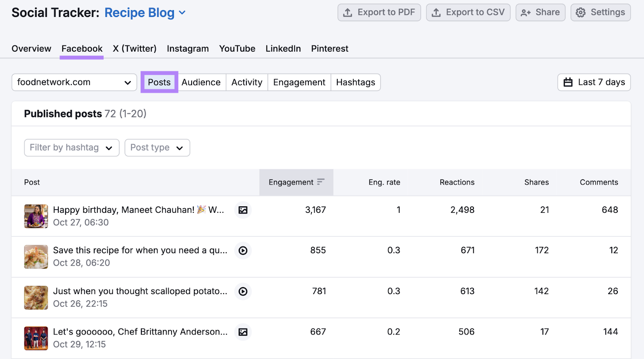This screenshot has height=359, width=644.
Task: Select the Posts sub-tab
Action: tap(159, 82)
